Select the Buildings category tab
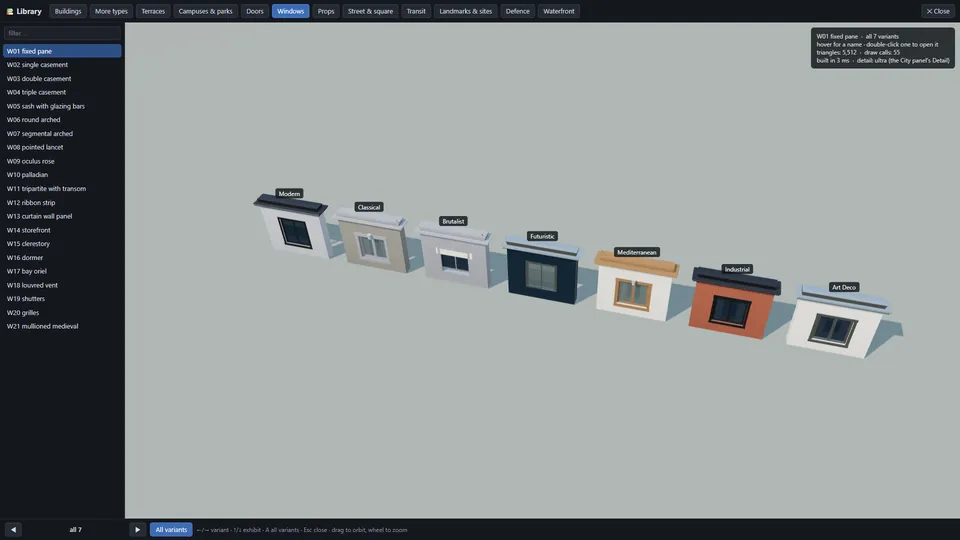This screenshot has height=540, width=960. pos(68,11)
